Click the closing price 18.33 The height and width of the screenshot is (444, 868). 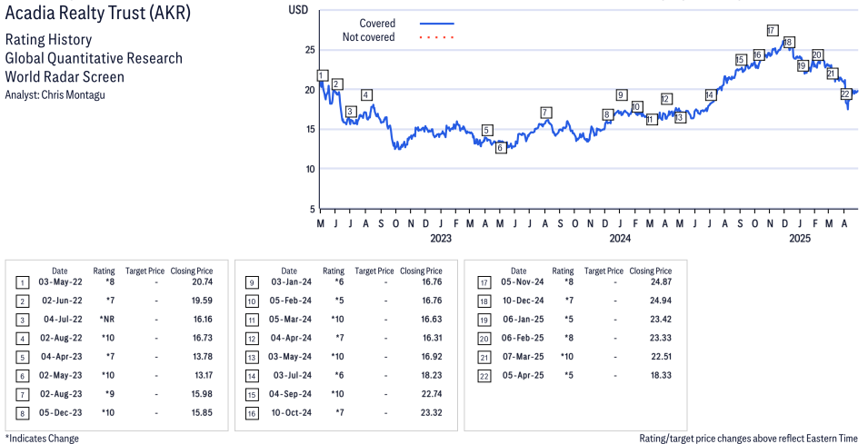click(x=661, y=375)
